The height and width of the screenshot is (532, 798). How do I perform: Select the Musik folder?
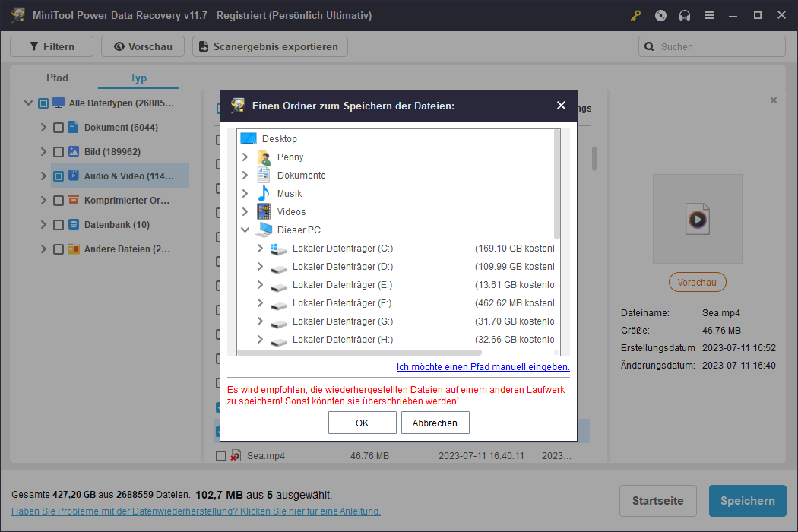pyautogui.click(x=290, y=194)
